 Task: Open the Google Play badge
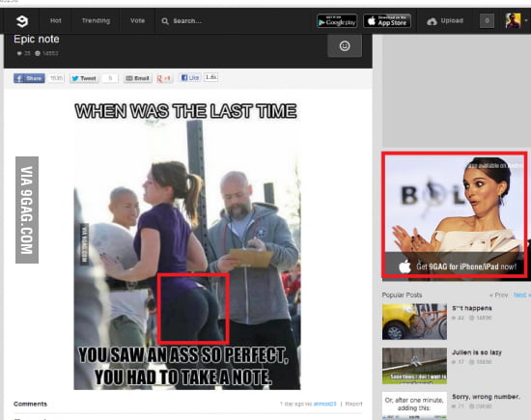tap(337, 21)
